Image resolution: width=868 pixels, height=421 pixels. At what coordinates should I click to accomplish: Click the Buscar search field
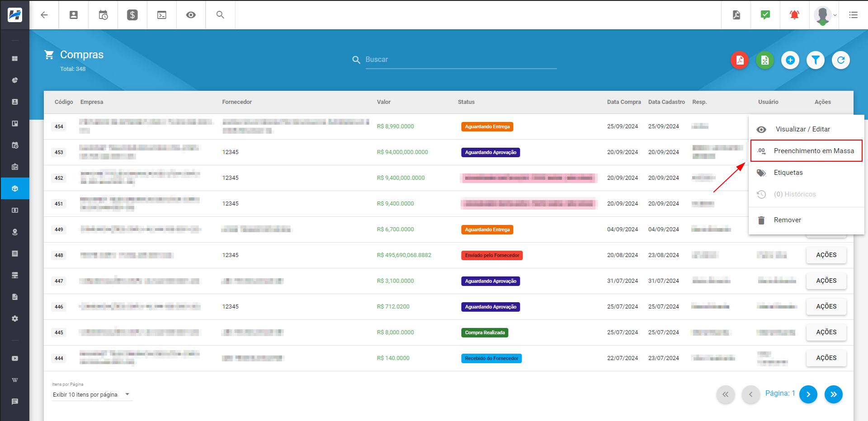tap(461, 60)
